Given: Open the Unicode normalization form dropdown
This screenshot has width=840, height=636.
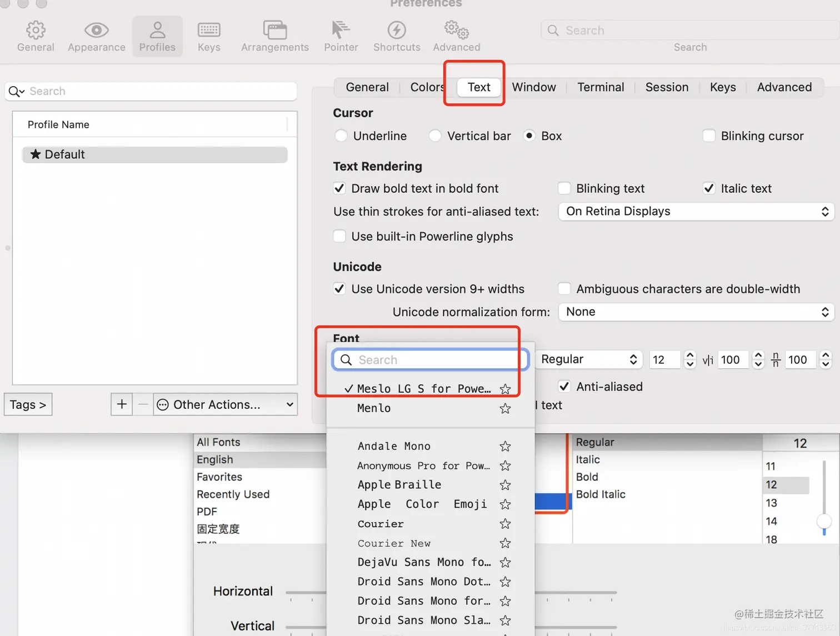Looking at the screenshot, I should pos(696,312).
